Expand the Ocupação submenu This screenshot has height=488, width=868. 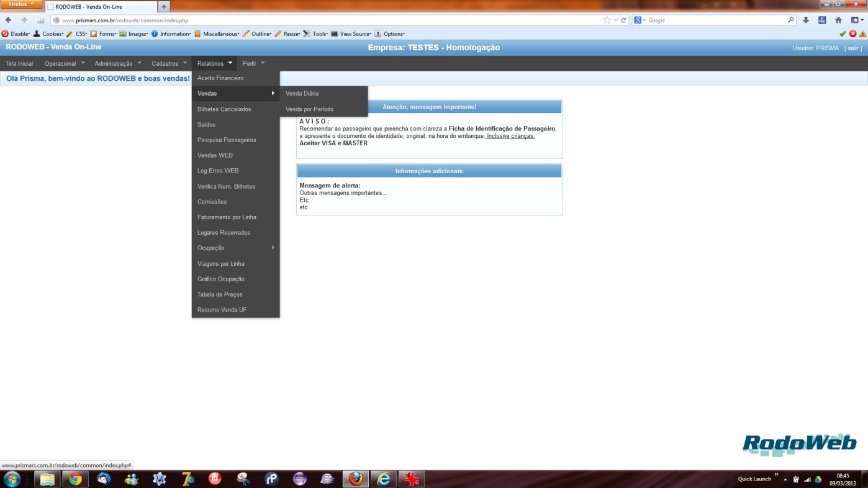(x=235, y=248)
